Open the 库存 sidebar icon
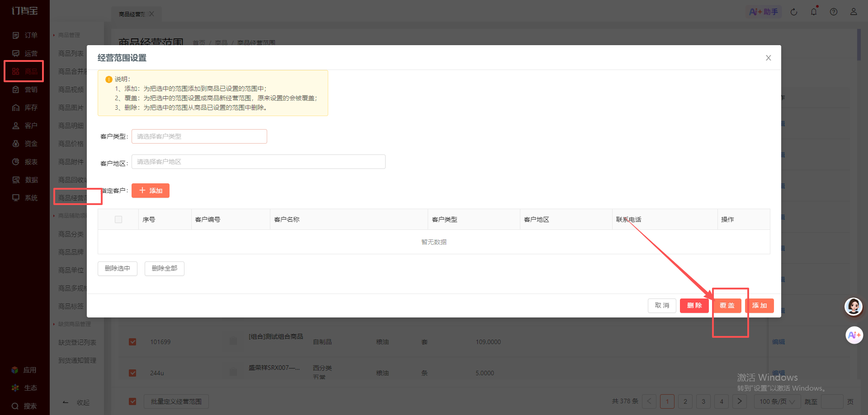The height and width of the screenshot is (415, 868). tap(16, 107)
